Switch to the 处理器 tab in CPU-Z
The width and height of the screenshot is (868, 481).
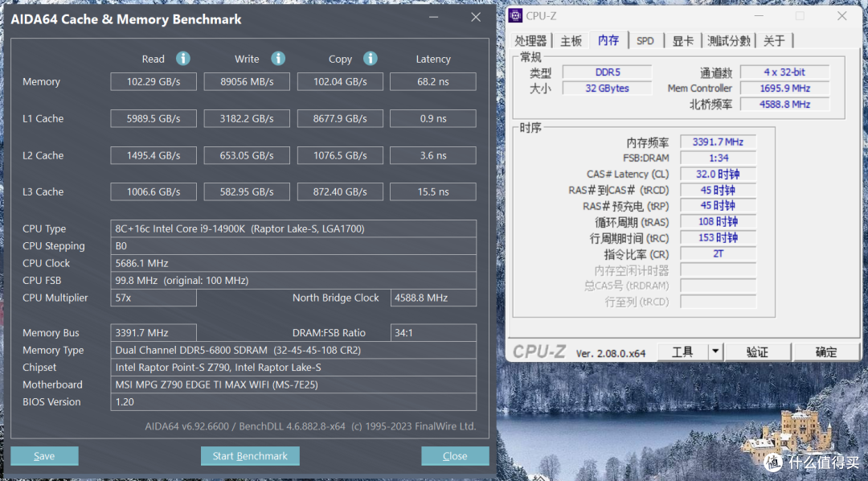click(530, 40)
